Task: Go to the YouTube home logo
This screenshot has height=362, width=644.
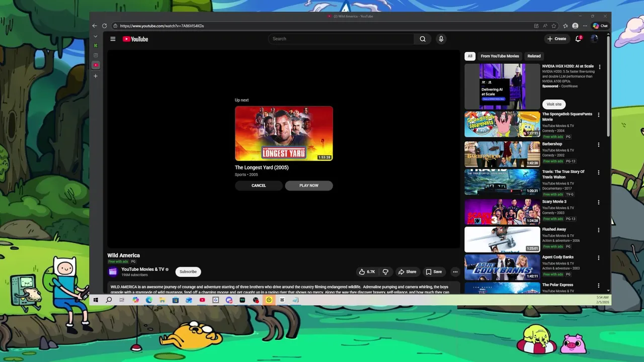Action: click(x=135, y=39)
